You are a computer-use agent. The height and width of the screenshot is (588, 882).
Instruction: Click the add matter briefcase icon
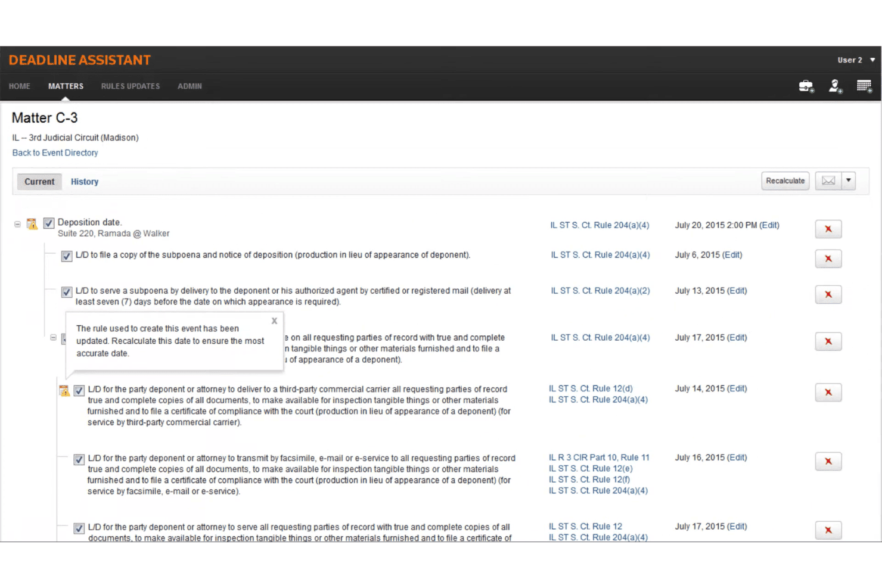point(806,87)
